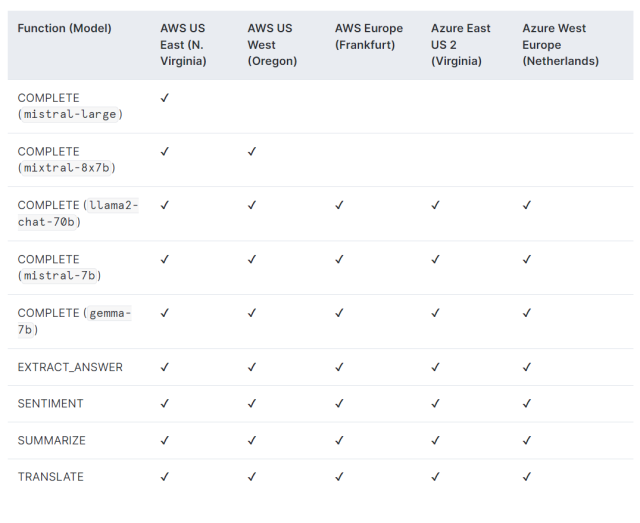Click the "AWS US East (N. Virginia)" header
Screen dimensions: 640x523
(183, 45)
